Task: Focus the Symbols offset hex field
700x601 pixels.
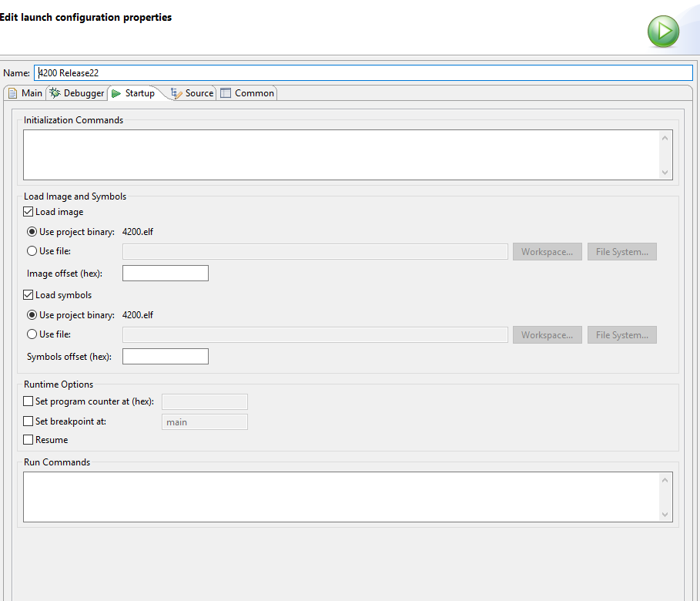Action: (165, 357)
